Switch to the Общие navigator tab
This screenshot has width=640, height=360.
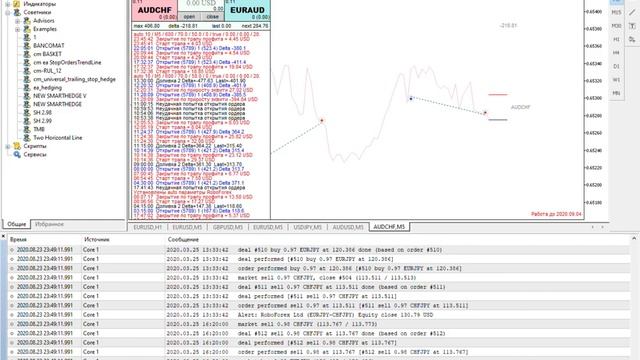[16, 224]
